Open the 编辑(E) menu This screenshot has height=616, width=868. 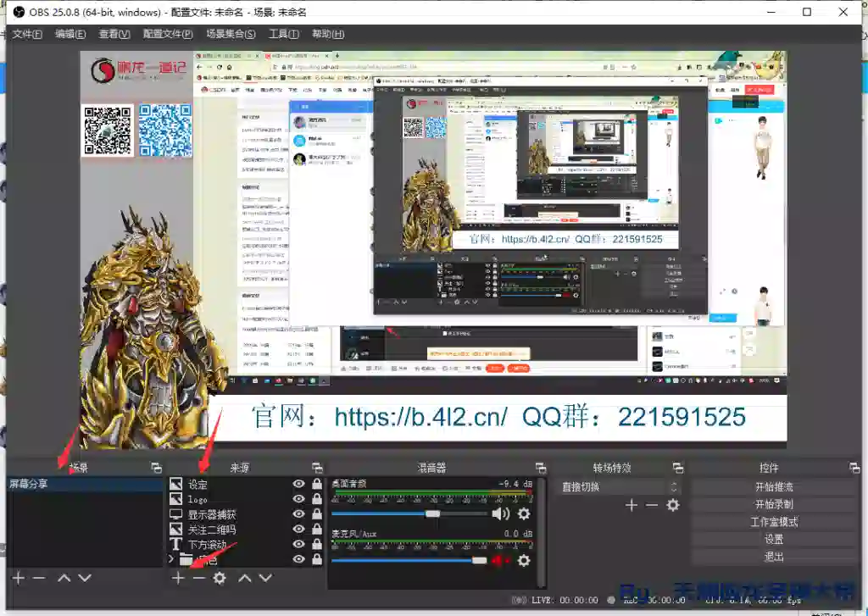pos(70,34)
